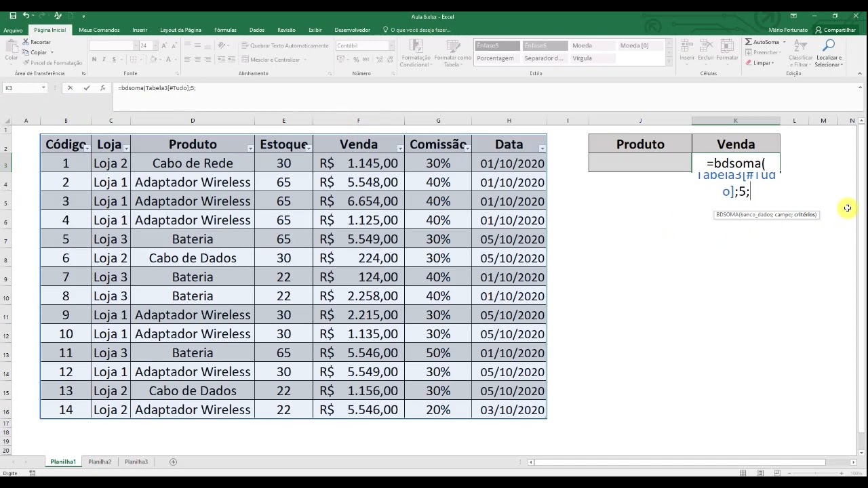The image size is (868, 488).
Task: Open the Data column filter dropdown
Action: pyautogui.click(x=542, y=148)
